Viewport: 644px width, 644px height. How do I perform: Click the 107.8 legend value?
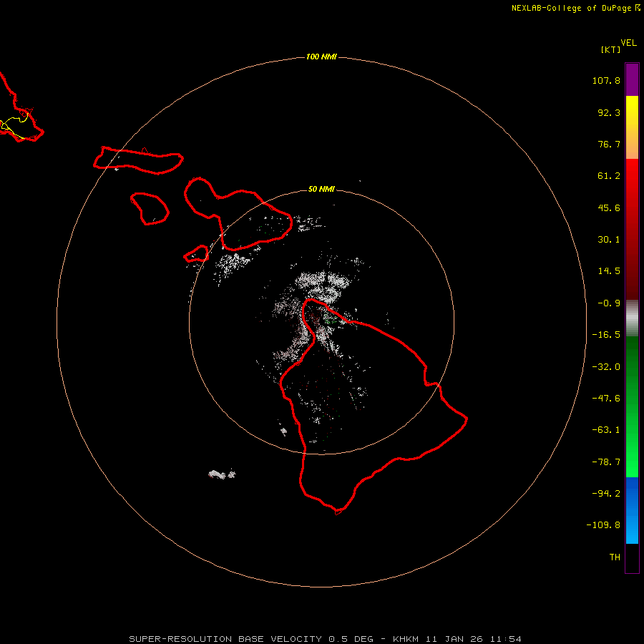[606, 80]
